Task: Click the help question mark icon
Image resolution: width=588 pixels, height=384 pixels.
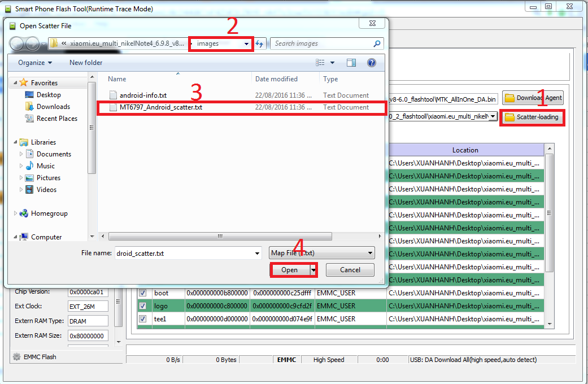Action: (372, 63)
